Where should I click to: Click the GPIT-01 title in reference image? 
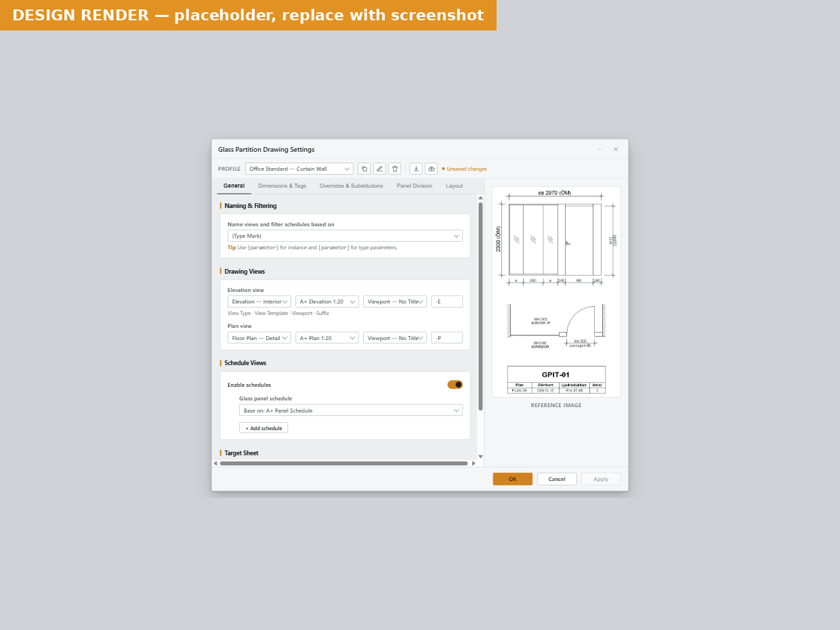click(555, 375)
